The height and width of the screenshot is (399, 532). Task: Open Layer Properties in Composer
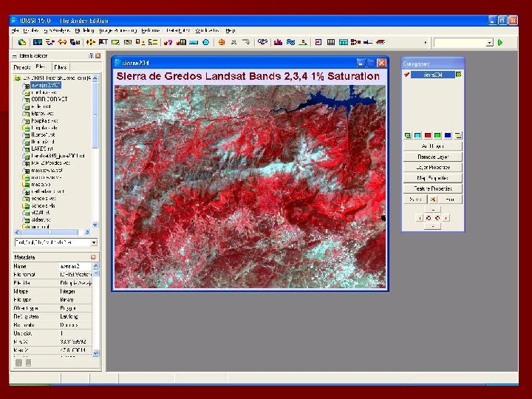coord(432,167)
